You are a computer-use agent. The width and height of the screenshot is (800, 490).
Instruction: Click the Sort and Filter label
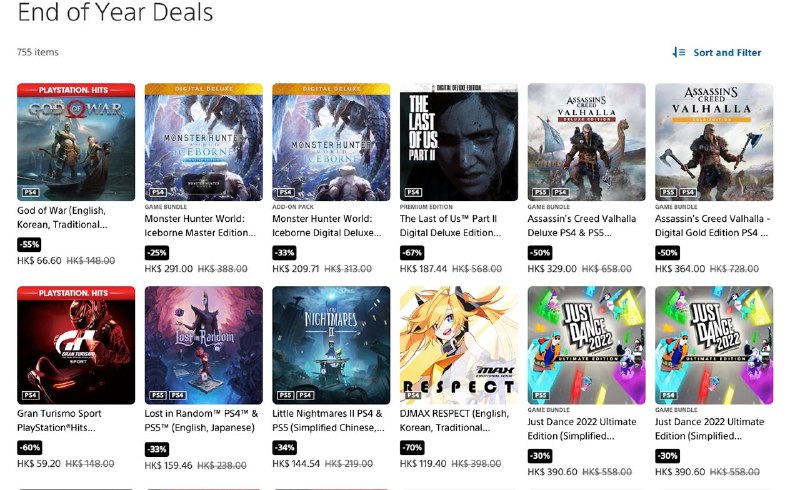point(727,52)
